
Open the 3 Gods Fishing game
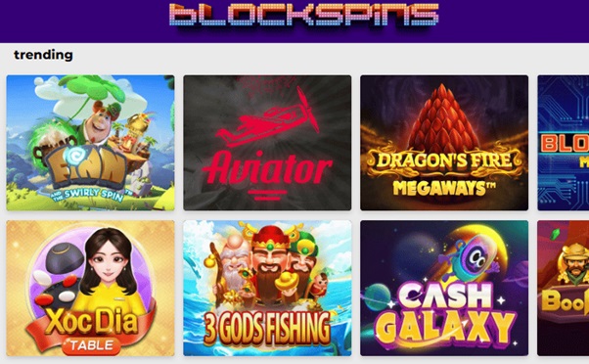click(x=267, y=288)
